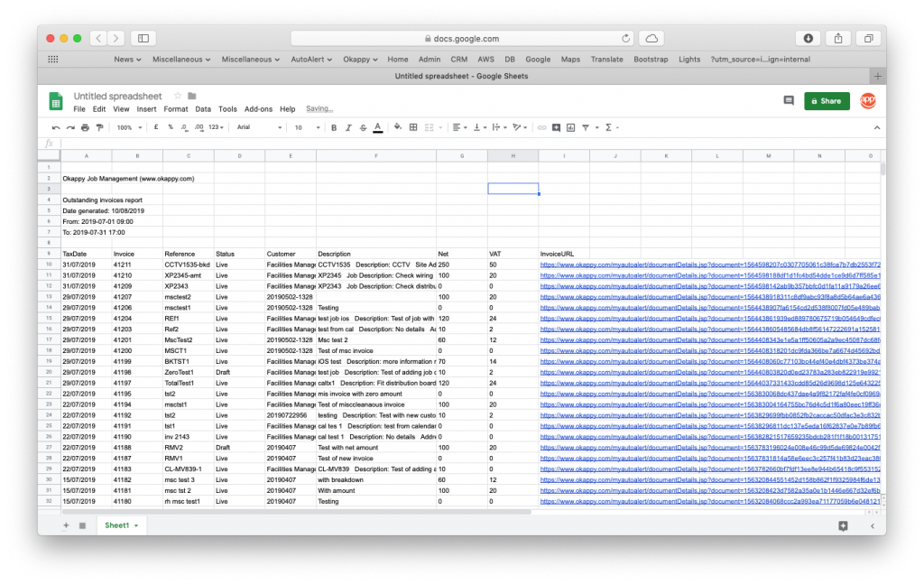Image resolution: width=924 pixels, height=585 pixels.
Task: Reload the page in Safari
Action: (x=626, y=38)
